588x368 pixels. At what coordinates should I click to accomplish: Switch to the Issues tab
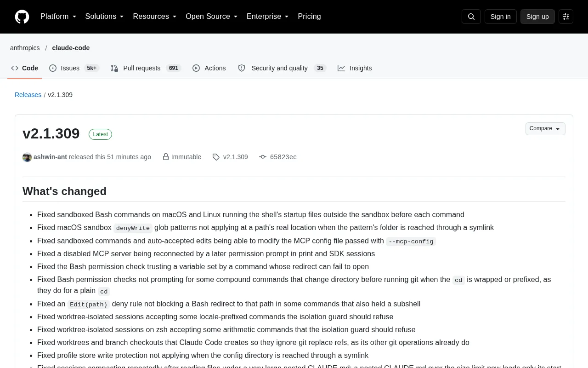click(73, 68)
